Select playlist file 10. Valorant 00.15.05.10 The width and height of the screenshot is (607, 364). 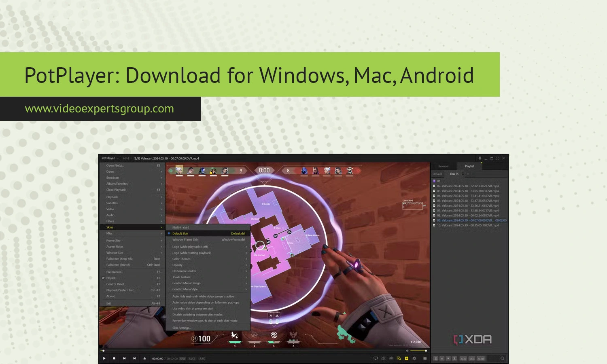(469, 225)
